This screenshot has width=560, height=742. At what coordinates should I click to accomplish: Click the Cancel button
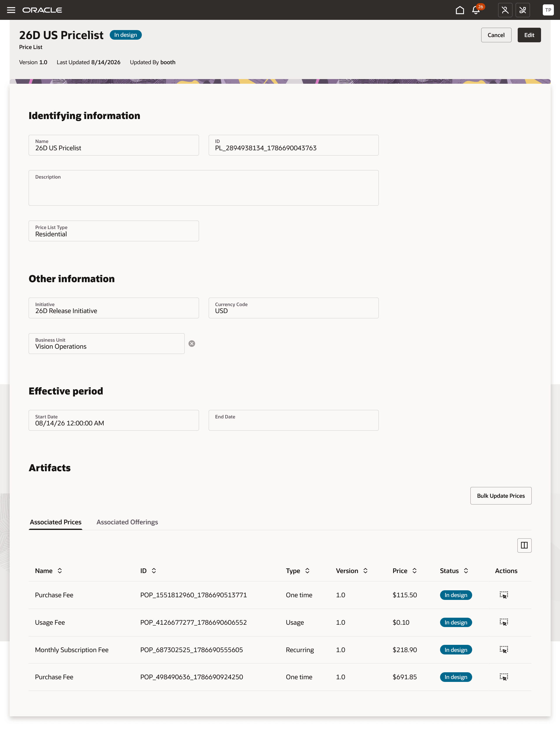tap(496, 35)
